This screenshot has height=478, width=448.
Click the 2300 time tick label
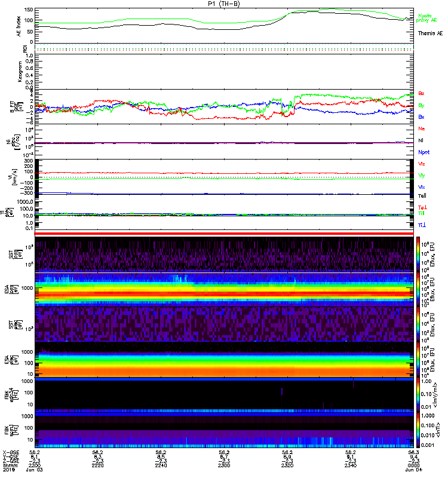224,465
